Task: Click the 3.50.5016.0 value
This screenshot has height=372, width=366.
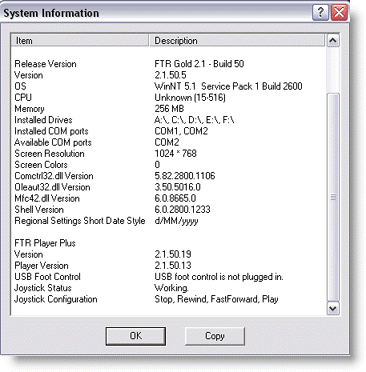Action: coord(178,187)
